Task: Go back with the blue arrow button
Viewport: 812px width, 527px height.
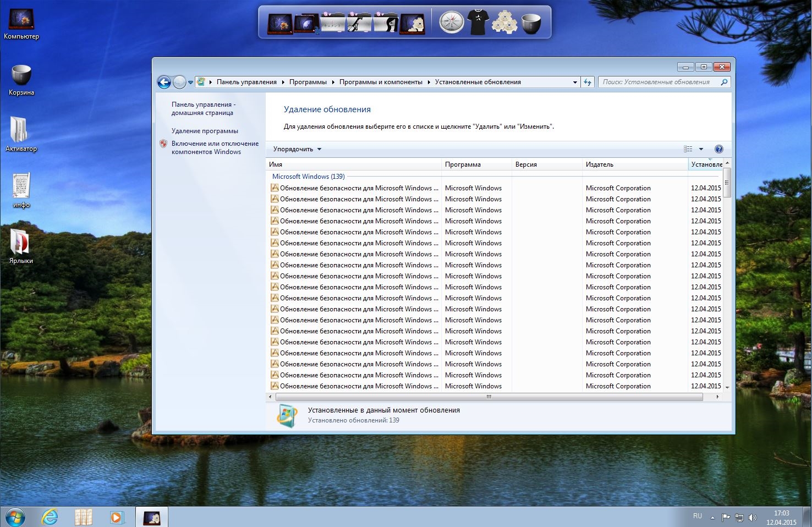Action: (x=164, y=82)
